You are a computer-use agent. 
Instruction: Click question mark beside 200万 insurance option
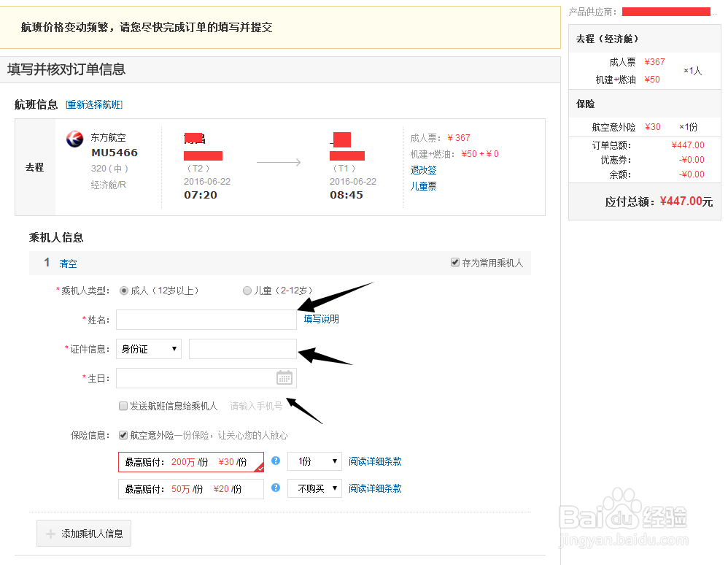[x=275, y=461]
